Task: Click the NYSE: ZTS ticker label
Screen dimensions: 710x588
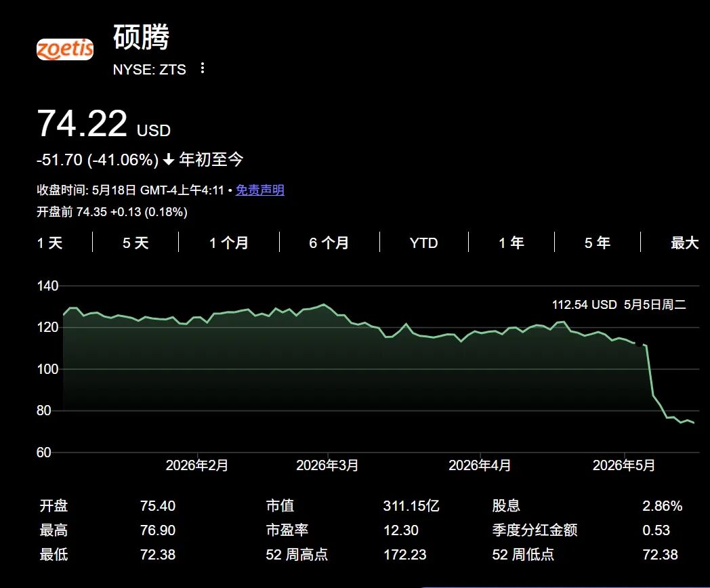Action: pos(150,69)
